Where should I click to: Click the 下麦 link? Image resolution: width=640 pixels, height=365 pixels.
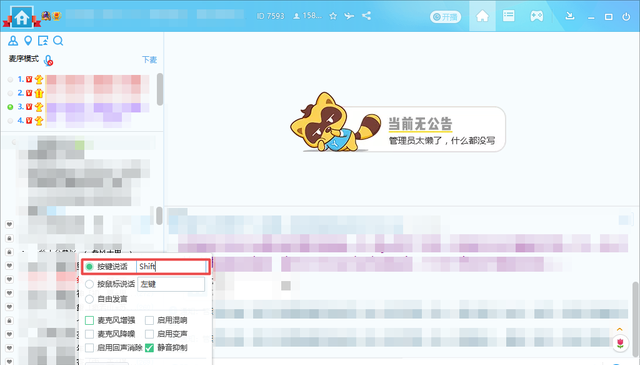coord(149,60)
